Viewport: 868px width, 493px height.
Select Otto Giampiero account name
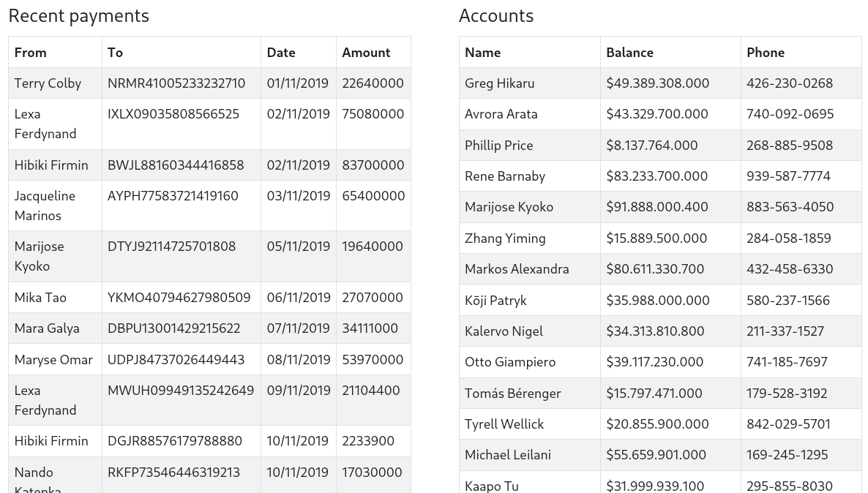(x=510, y=362)
